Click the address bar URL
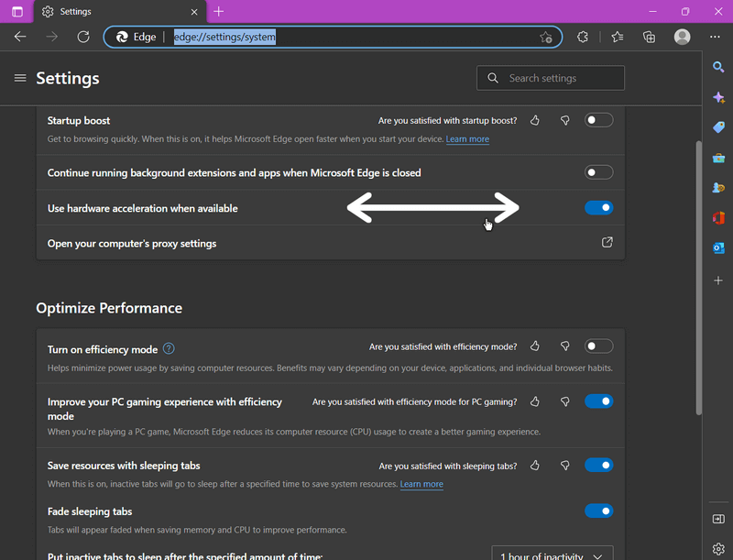This screenshot has height=560, width=733. coord(224,37)
